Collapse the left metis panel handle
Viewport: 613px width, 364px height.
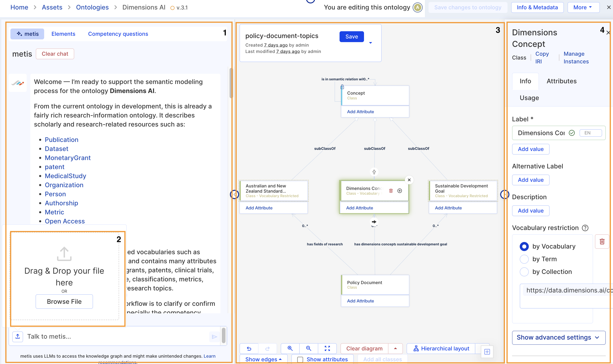235,194
